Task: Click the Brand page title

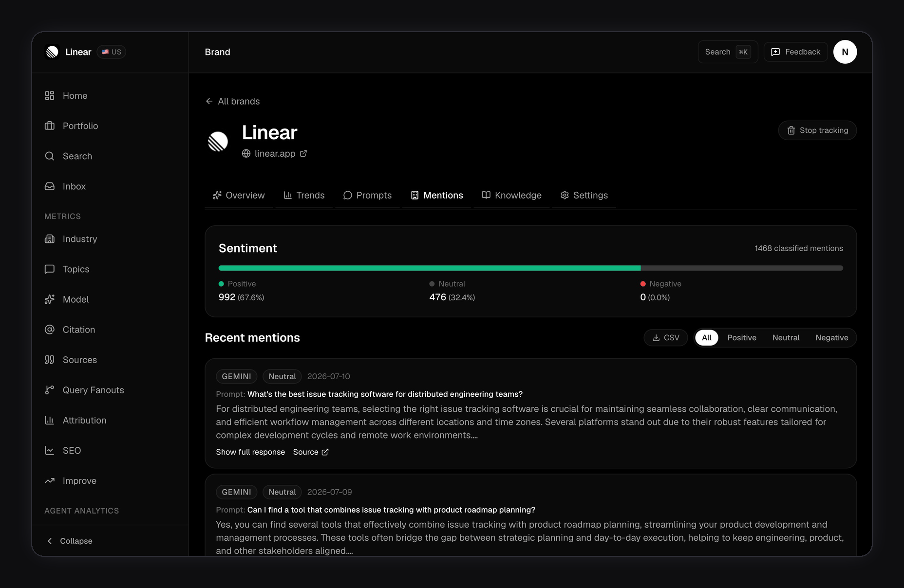Action: click(x=218, y=52)
